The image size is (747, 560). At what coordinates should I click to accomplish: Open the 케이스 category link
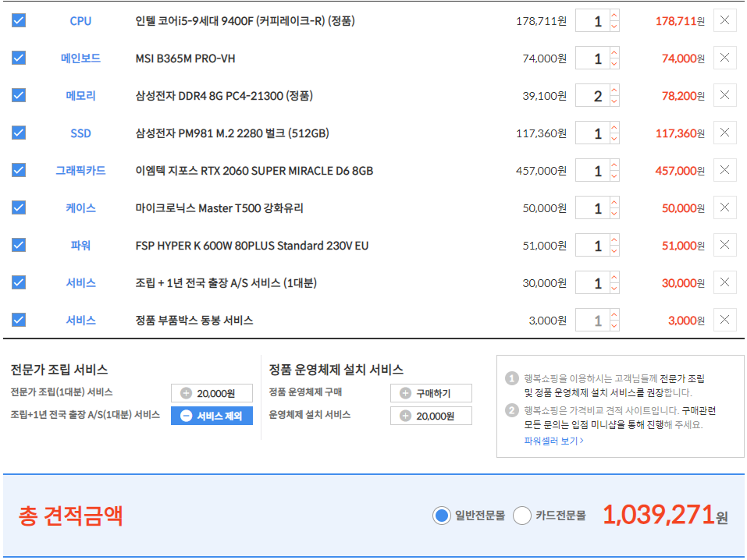tap(80, 208)
